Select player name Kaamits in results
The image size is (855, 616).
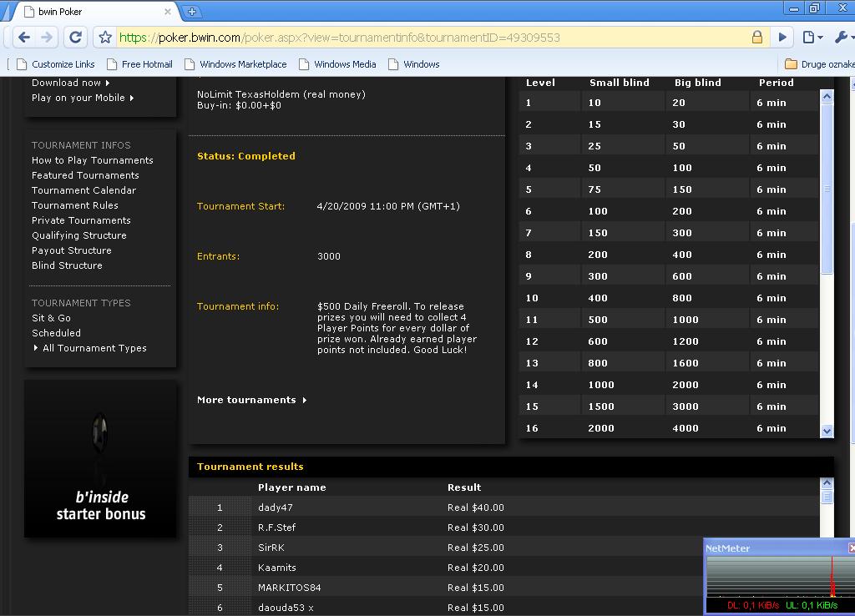277,568
